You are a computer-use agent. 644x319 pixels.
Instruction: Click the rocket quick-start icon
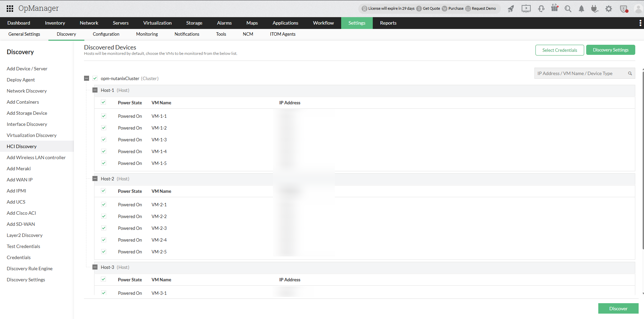511,9
